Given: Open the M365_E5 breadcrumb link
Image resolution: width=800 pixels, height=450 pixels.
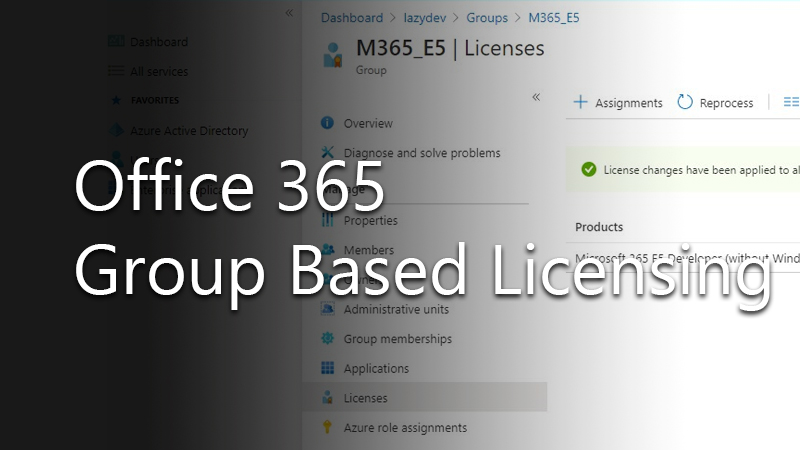Looking at the screenshot, I should (x=554, y=18).
